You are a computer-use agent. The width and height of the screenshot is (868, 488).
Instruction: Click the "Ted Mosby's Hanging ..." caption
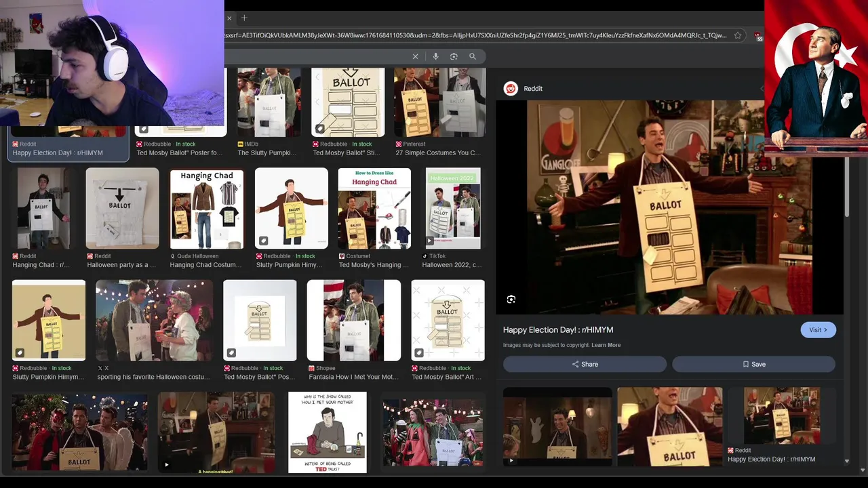[374, 265]
